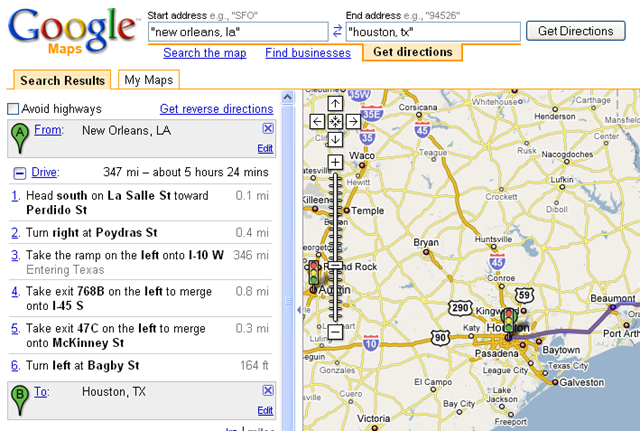This screenshot has width=640, height=431.
Task: Switch to the My Maps tab
Action: [x=147, y=80]
